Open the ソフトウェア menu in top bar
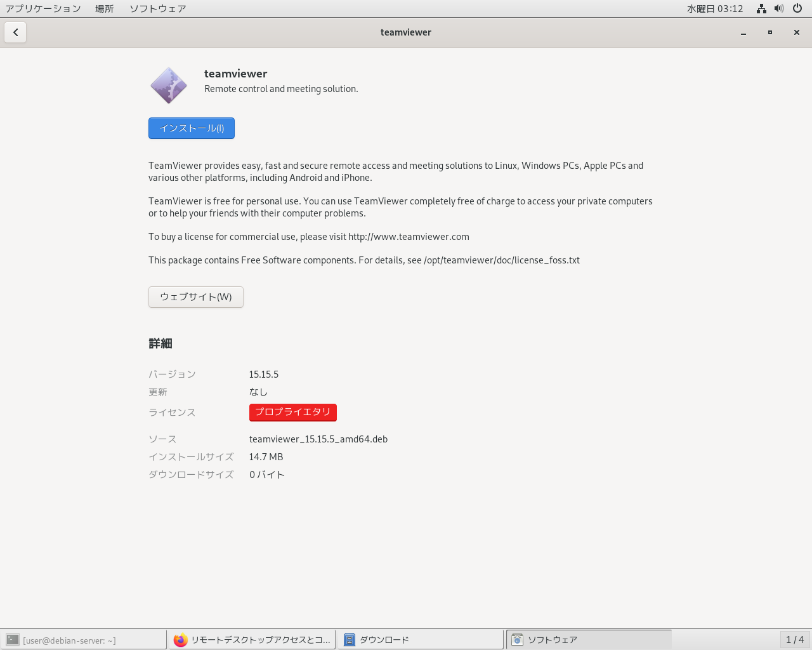812x650 pixels. coord(158,9)
